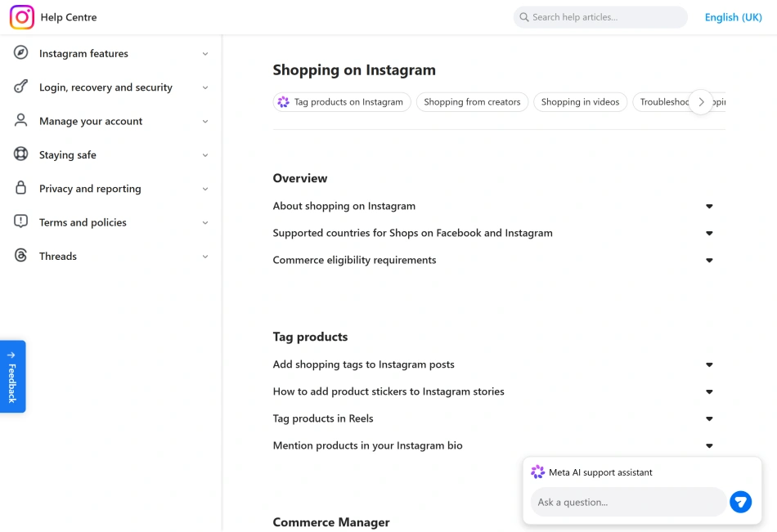The width and height of the screenshot is (777, 532).
Task: Select Tag products on Instagram chip
Action: click(342, 102)
